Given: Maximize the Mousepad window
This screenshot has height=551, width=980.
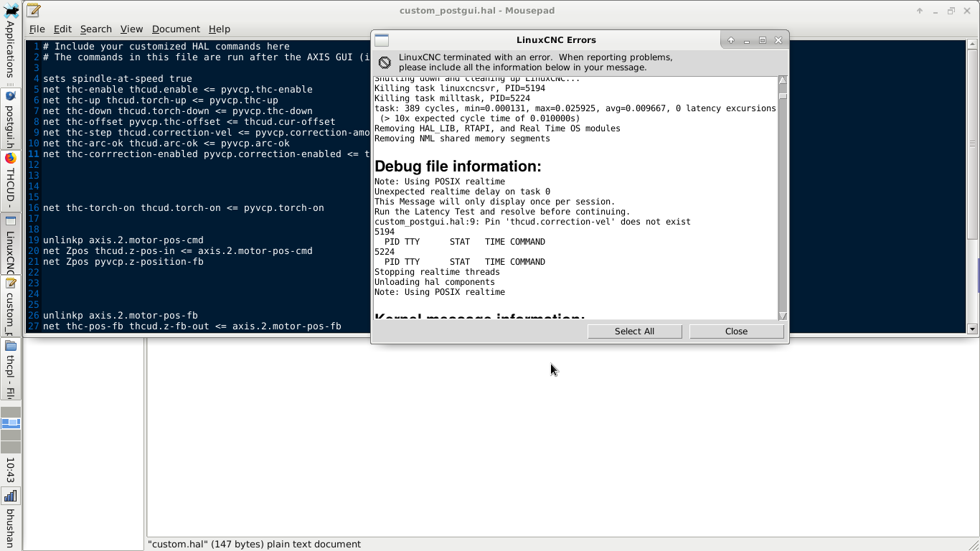Looking at the screenshot, I should (x=951, y=11).
